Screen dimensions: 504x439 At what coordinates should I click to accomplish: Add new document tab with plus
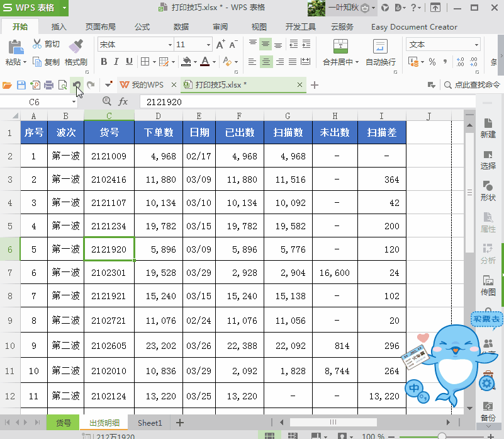(x=315, y=85)
